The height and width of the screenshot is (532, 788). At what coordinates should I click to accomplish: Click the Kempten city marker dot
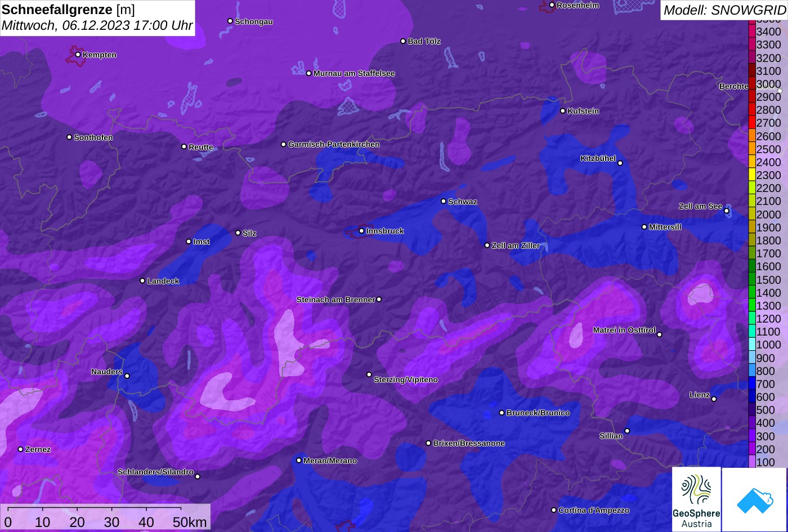78,55
